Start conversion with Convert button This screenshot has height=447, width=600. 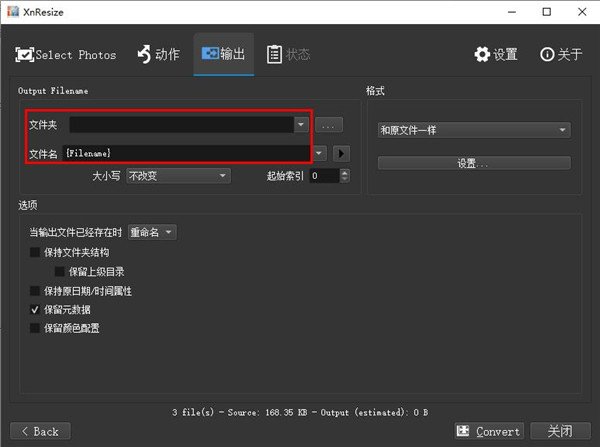coord(489,431)
